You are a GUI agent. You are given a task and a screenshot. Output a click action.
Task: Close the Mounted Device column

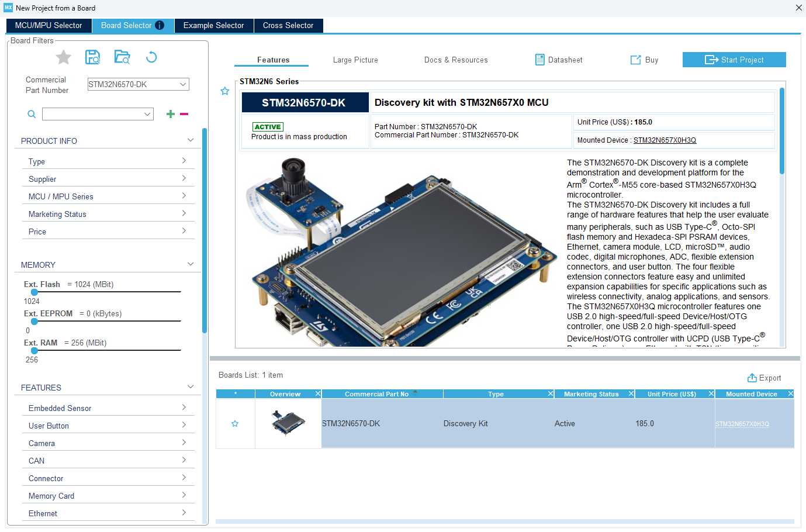click(791, 394)
